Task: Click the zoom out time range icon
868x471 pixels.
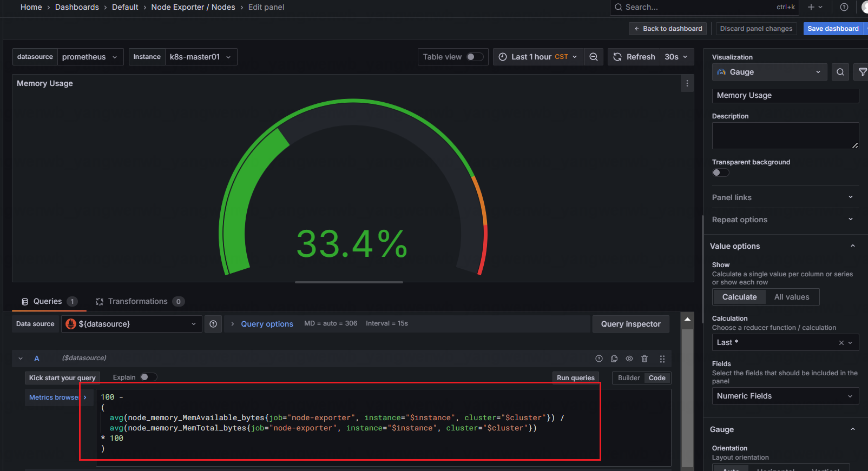Action: tap(594, 57)
